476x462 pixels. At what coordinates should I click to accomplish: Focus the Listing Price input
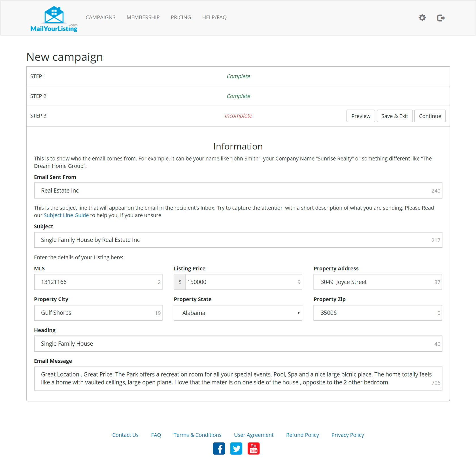(241, 282)
